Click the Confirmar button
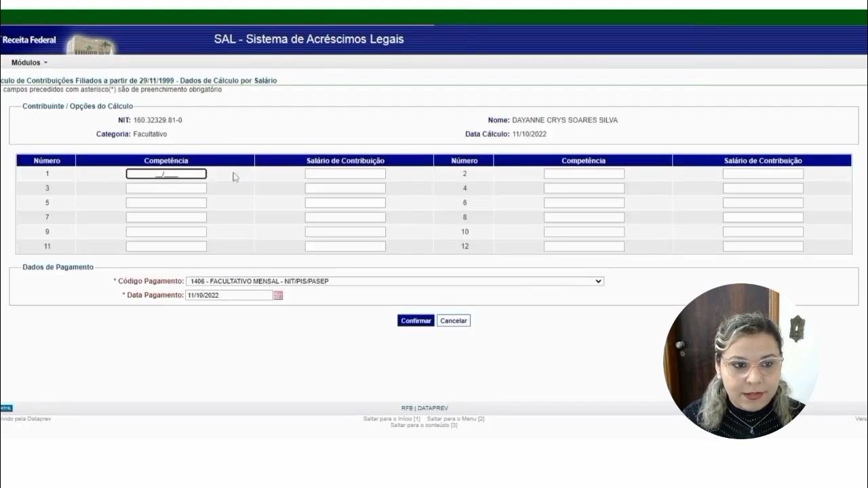This screenshot has height=488, width=868. click(x=416, y=321)
